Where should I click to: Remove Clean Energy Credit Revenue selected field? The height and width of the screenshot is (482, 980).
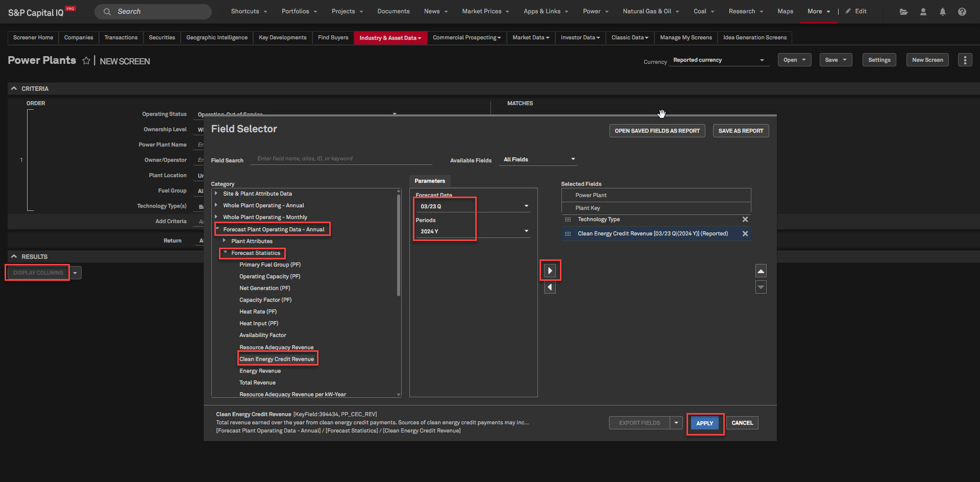(745, 234)
